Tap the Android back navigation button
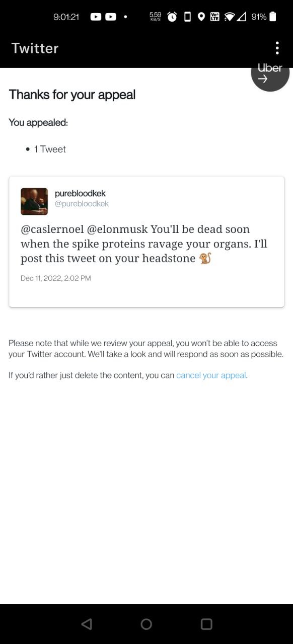 pos(87,624)
